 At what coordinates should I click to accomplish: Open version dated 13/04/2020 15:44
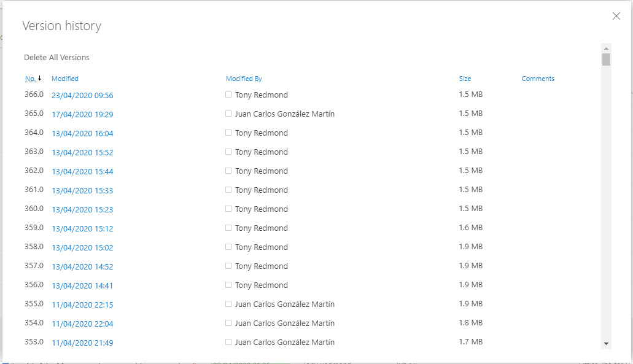tap(82, 171)
